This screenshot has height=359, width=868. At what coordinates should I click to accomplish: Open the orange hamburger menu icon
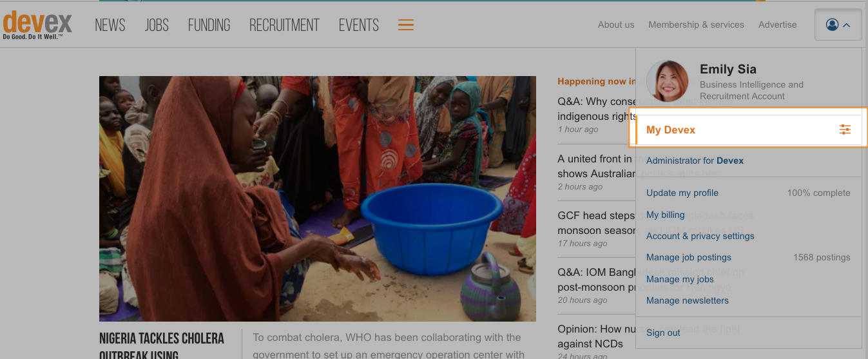pos(405,25)
